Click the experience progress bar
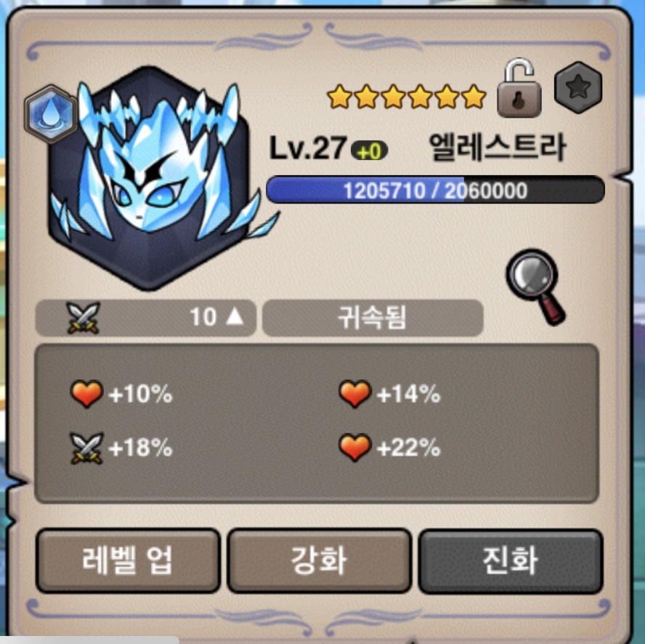This screenshot has width=645, height=644. [x=435, y=190]
